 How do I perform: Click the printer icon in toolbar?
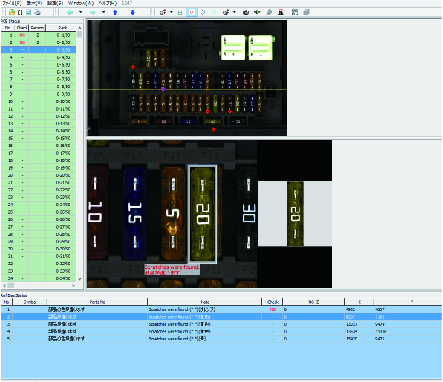[38, 12]
